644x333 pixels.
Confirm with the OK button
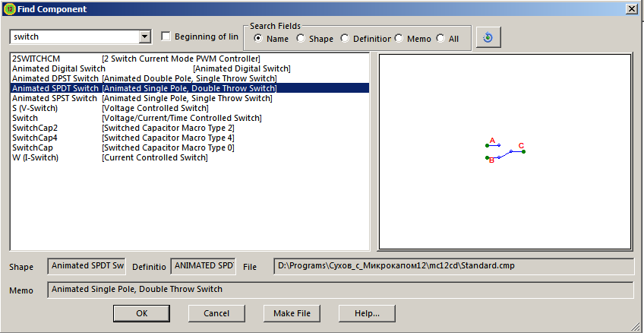(x=142, y=313)
